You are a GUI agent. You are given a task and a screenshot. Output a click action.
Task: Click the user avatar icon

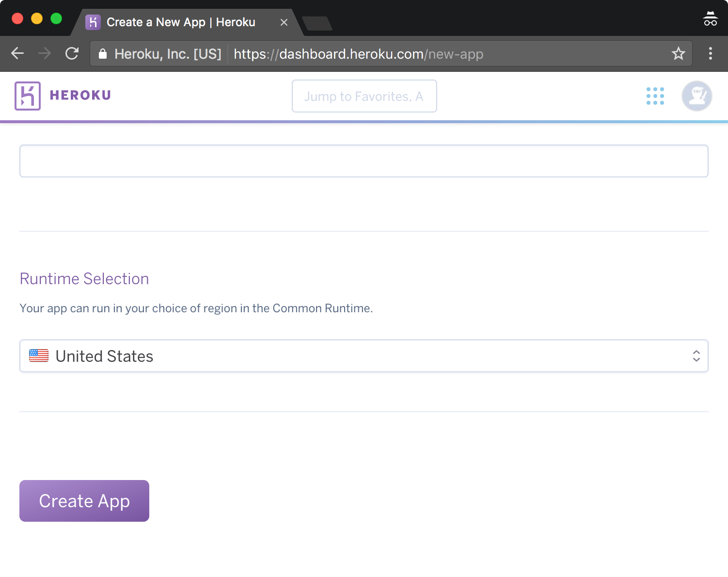(697, 96)
